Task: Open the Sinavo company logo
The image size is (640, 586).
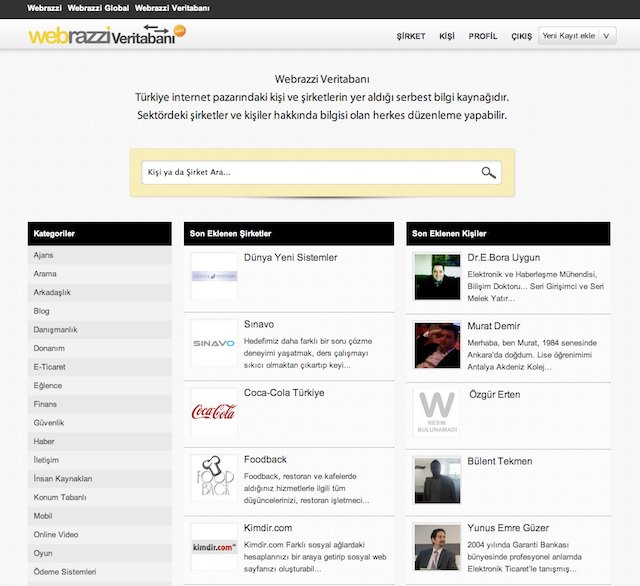Action: pos(214,343)
